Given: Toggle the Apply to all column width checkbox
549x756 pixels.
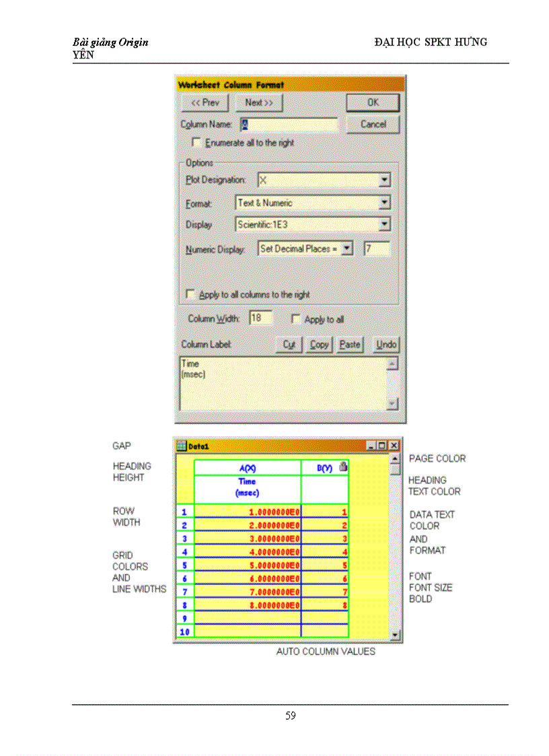Looking at the screenshot, I should point(295,319).
